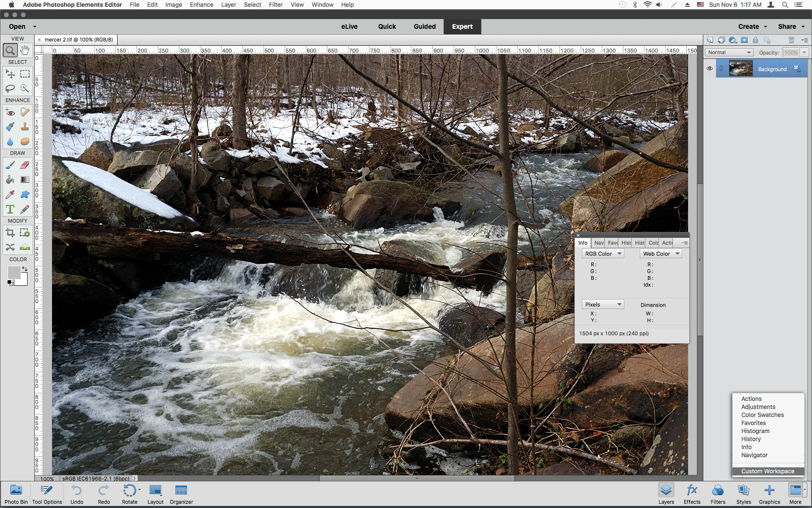Create new fill or adjustment layer
The image size is (812, 508).
[732, 40]
